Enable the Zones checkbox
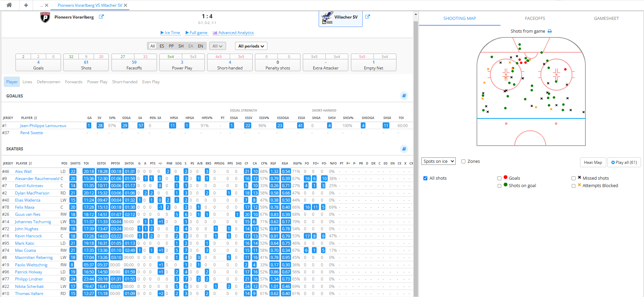 [x=463, y=161]
